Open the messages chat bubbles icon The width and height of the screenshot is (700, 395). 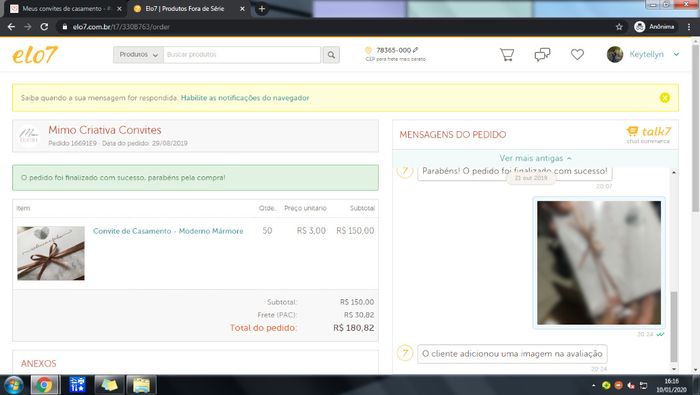(542, 54)
